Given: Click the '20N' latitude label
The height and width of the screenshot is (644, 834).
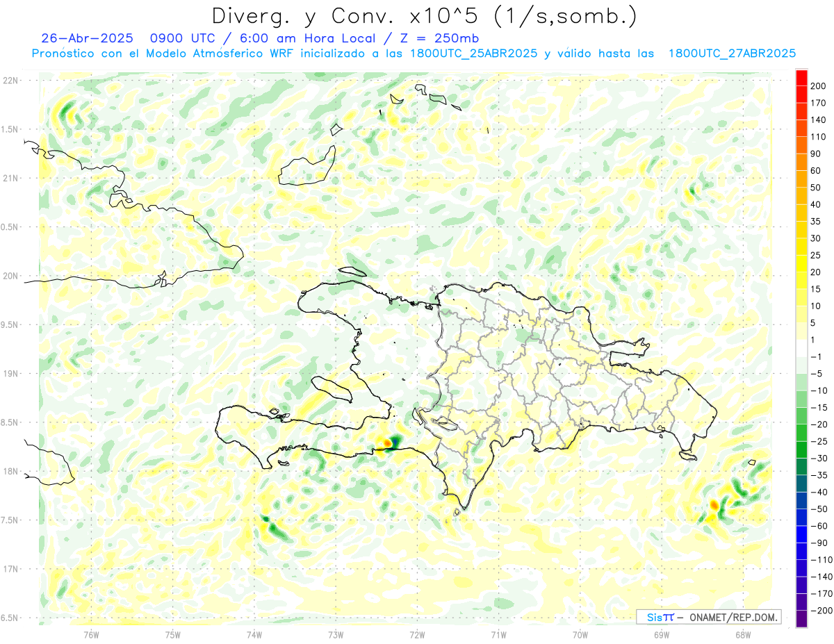Looking at the screenshot, I should pyautogui.click(x=10, y=276).
